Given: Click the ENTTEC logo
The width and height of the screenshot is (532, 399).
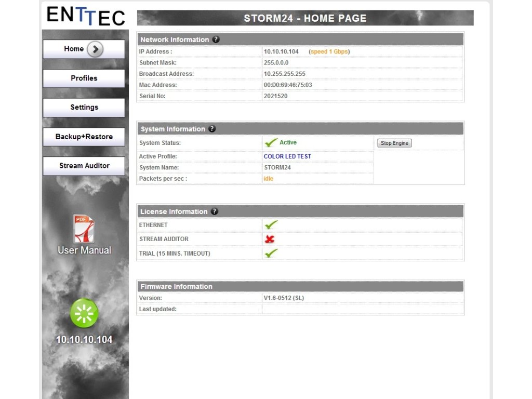Looking at the screenshot, I should [86, 16].
